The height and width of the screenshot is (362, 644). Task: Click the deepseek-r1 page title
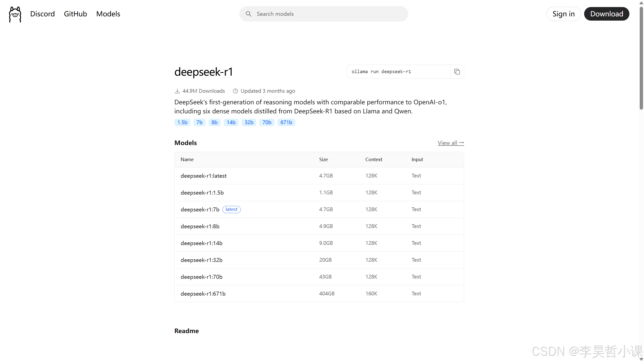point(204,72)
